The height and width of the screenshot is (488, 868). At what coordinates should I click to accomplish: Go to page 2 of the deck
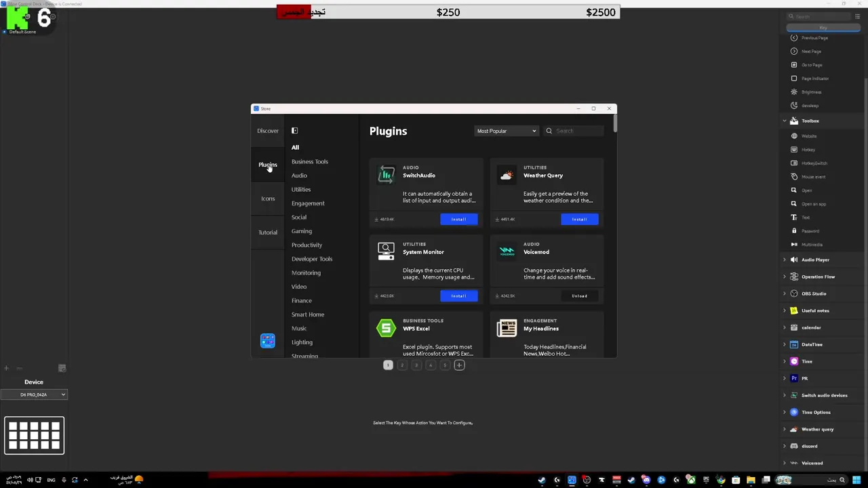[x=402, y=365]
